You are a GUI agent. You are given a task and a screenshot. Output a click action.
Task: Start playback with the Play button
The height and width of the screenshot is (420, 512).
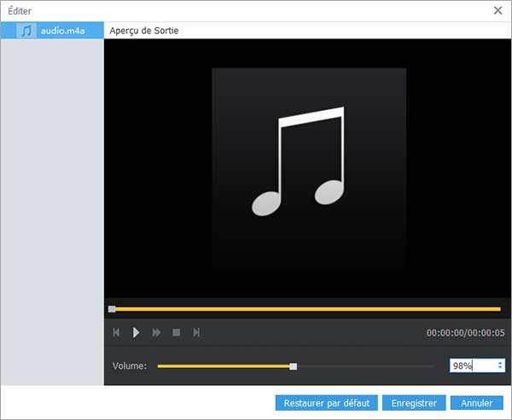click(136, 332)
